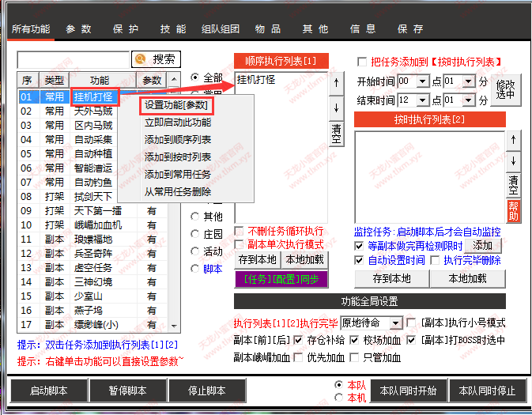Toggle 等副本做完再检测限时 checkbox
532x415 pixels.
coord(359,246)
